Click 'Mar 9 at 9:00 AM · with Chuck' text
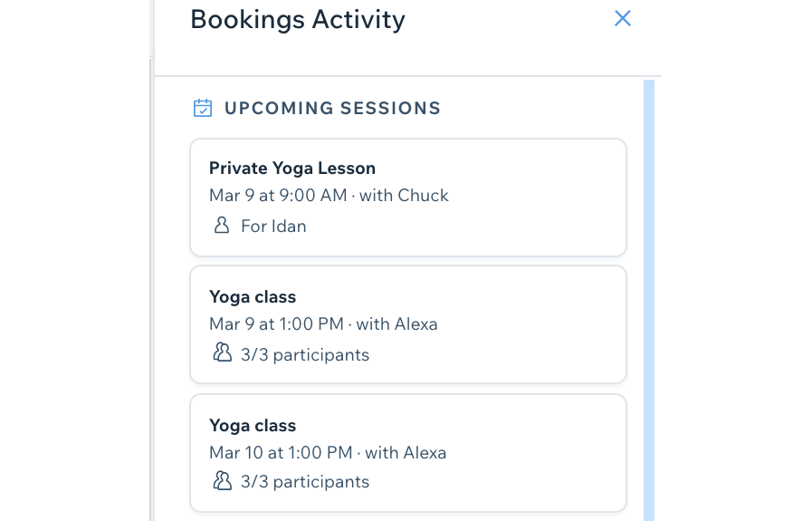812x521 pixels. coord(329,196)
